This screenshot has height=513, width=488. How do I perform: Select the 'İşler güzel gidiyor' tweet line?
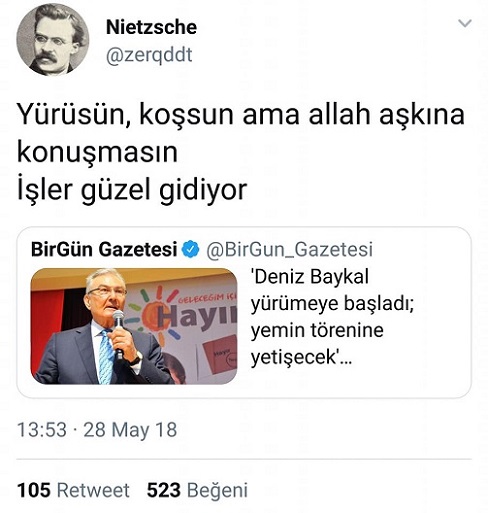point(132,190)
